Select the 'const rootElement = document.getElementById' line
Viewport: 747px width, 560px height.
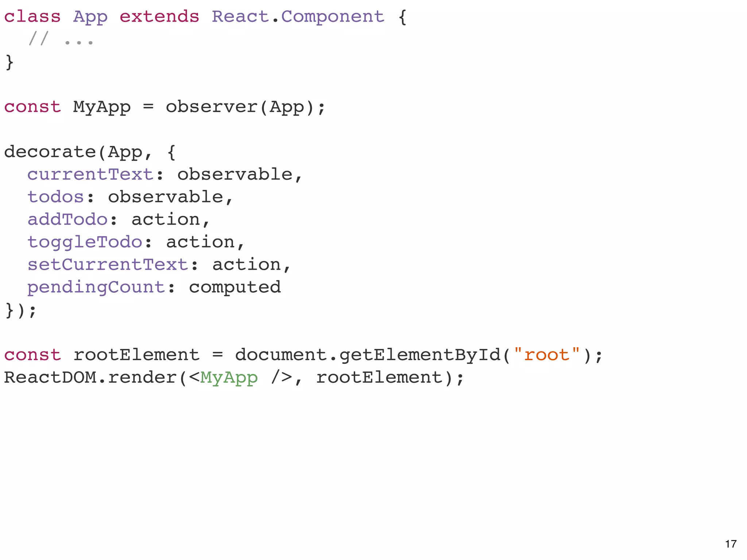click(303, 355)
